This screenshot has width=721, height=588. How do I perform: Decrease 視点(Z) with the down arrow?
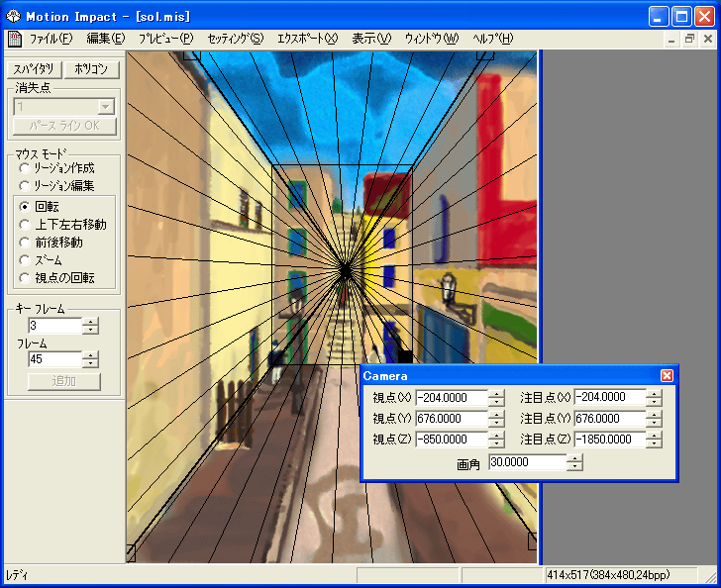click(496, 443)
